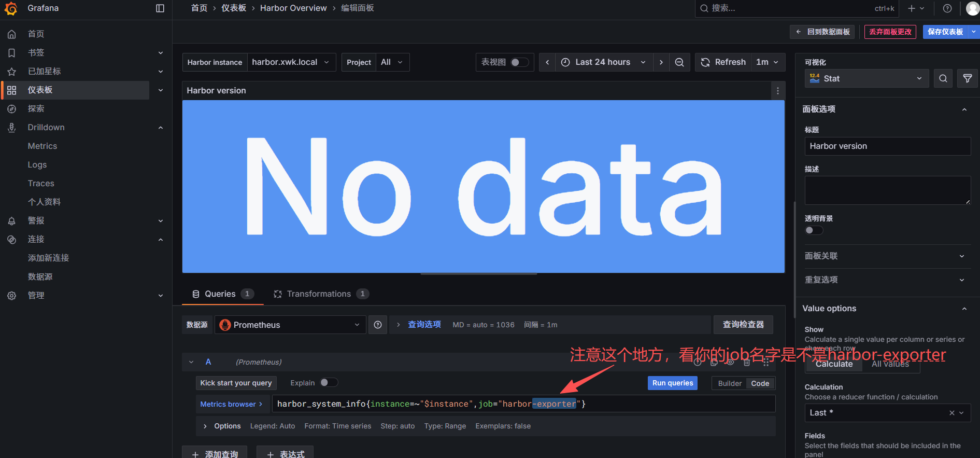Open Traces under Drilldown
This screenshot has width=980, height=458.
[x=41, y=184]
